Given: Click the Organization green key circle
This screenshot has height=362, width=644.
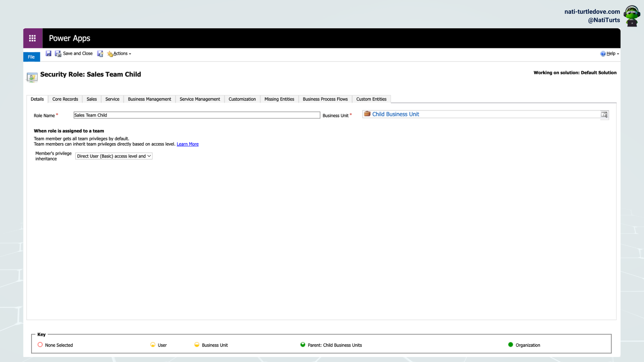Looking at the screenshot, I should pos(511,345).
